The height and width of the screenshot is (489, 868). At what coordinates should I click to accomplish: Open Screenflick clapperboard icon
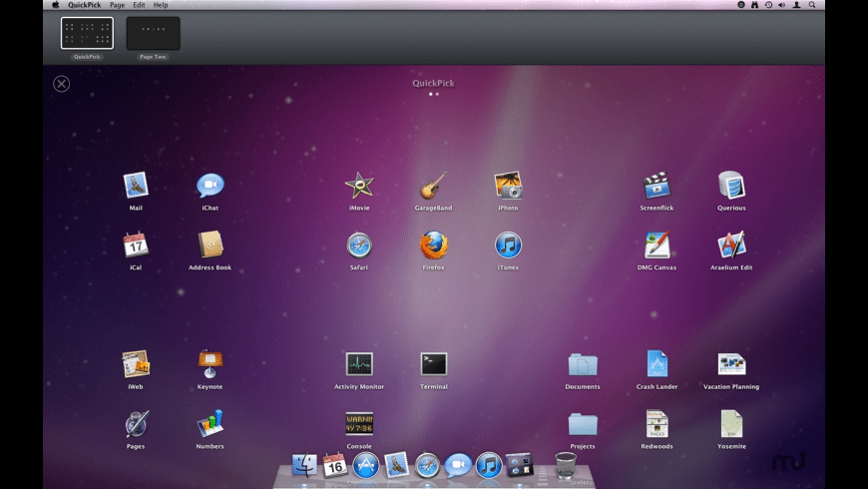tap(656, 185)
